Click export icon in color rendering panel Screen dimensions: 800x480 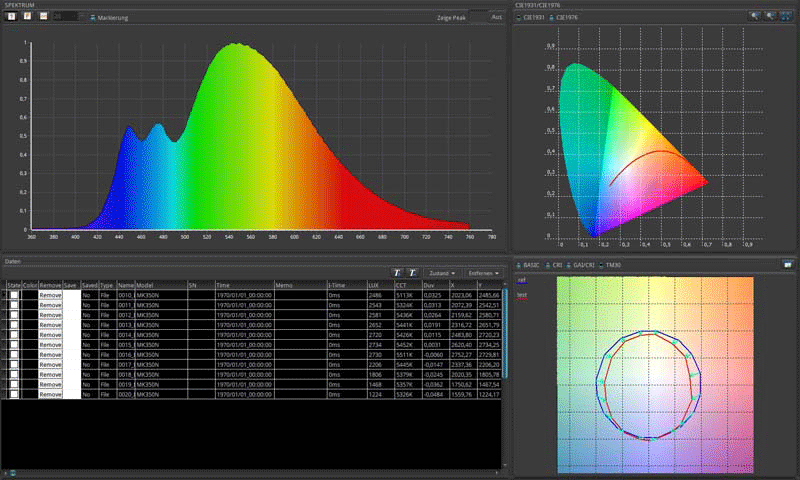pos(787,264)
